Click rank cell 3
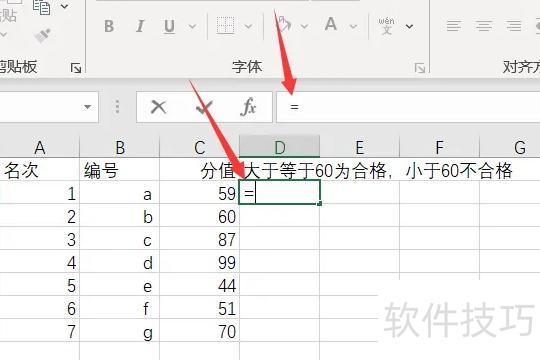Viewport: 540px width, 360px height. click(40, 239)
